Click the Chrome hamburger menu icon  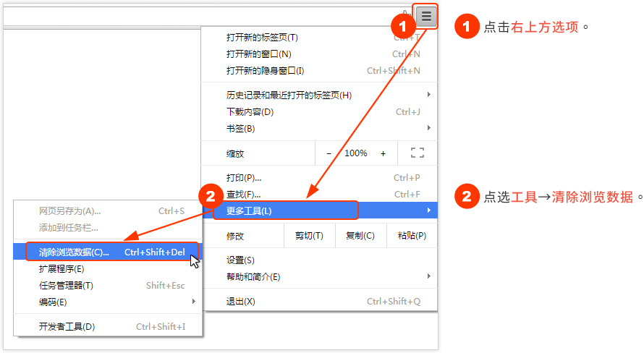[427, 15]
